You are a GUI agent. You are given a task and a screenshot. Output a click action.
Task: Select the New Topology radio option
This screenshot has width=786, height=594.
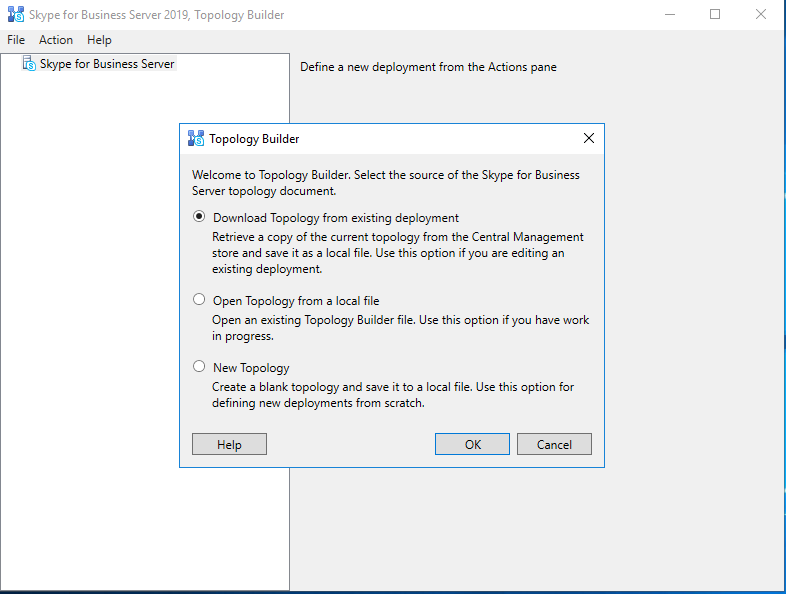pos(200,367)
